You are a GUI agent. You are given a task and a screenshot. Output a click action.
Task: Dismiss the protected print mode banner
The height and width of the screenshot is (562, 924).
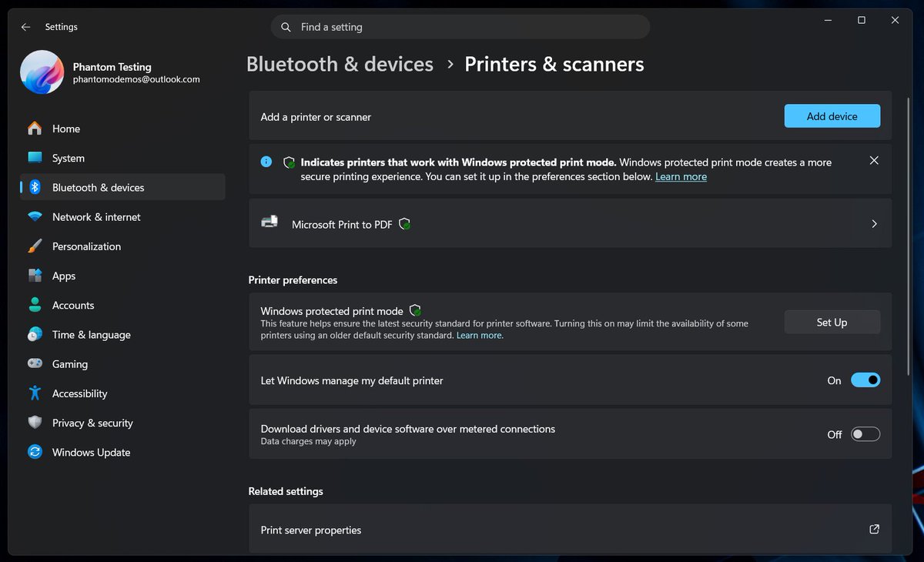pos(874,160)
